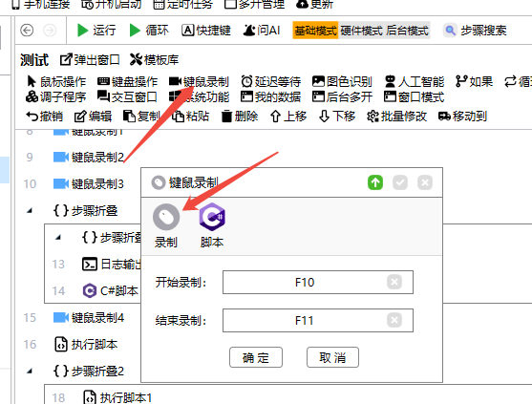Screen dimensions: 532x404
Task: Go back with the left arrow button
Action: pos(27,31)
